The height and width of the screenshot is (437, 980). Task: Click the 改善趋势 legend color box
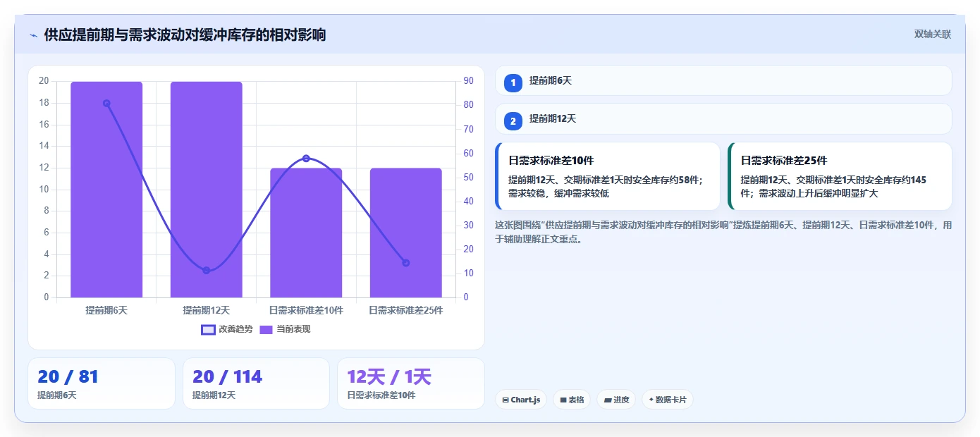tap(208, 329)
